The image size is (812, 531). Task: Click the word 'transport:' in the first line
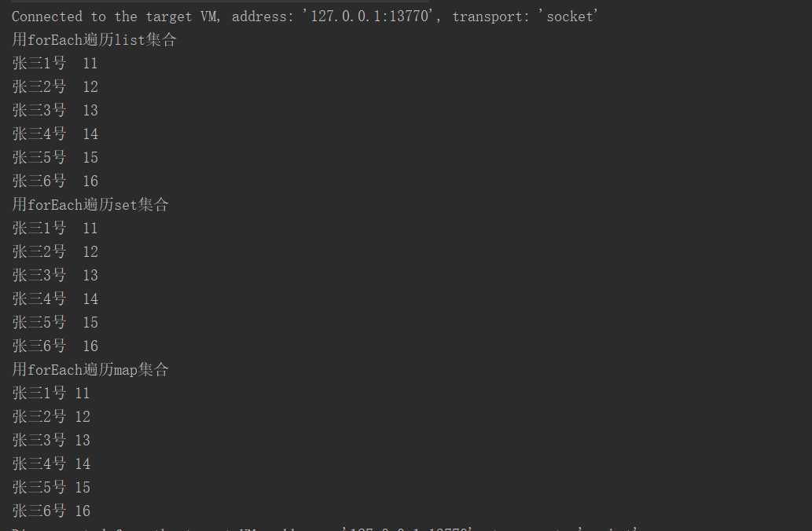(491, 17)
